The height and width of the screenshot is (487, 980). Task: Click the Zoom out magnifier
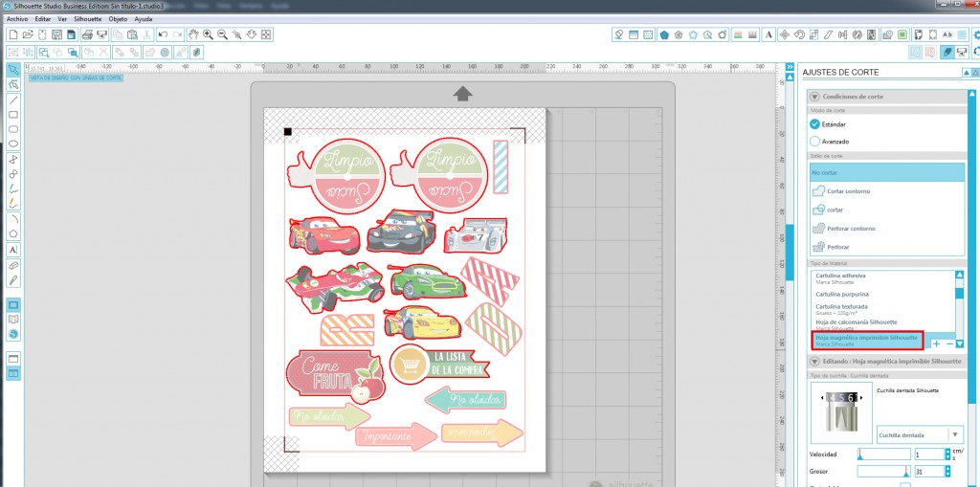pyautogui.click(x=222, y=34)
